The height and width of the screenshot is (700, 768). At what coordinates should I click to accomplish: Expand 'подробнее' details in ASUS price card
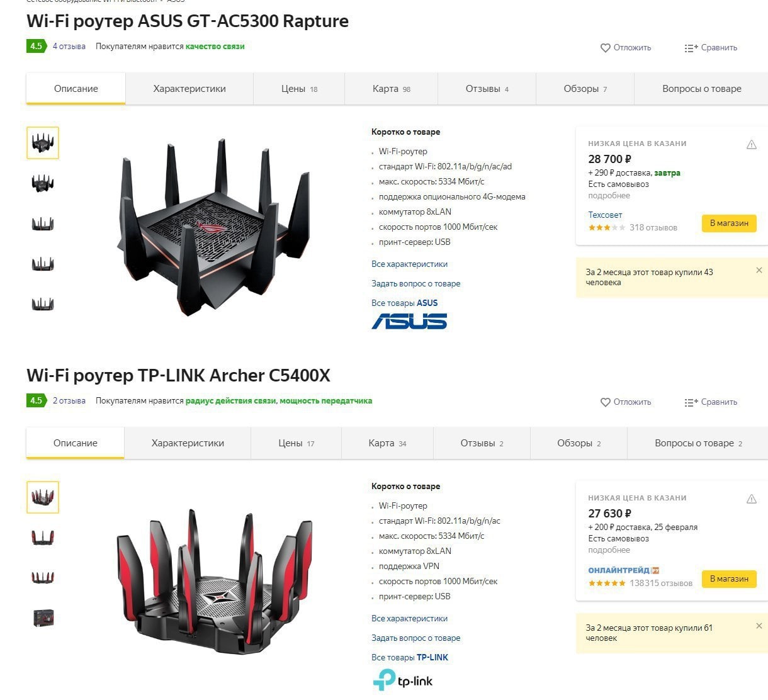click(x=609, y=196)
